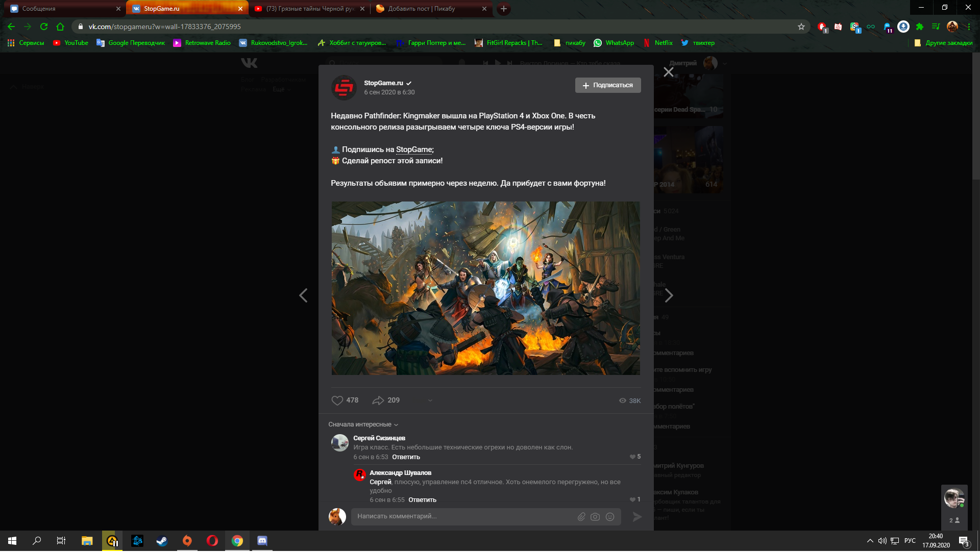The image size is (980, 552).
Task: Click the post date 6 сен 2020
Action: 389,93
